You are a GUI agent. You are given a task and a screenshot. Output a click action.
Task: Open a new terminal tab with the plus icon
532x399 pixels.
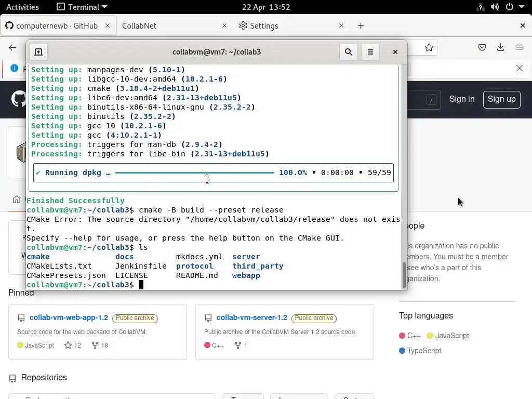[38, 52]
